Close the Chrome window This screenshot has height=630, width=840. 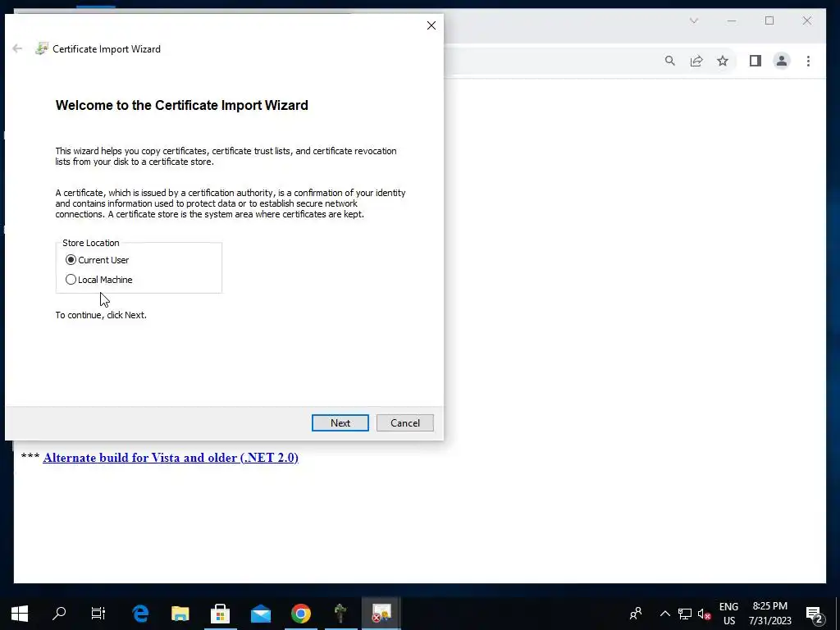coord(807,21)
